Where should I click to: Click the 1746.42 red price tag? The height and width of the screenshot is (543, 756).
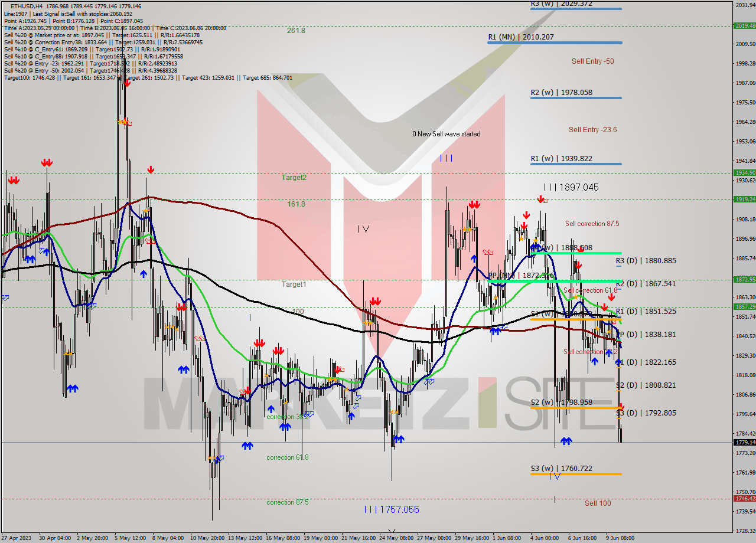[744, 499]
